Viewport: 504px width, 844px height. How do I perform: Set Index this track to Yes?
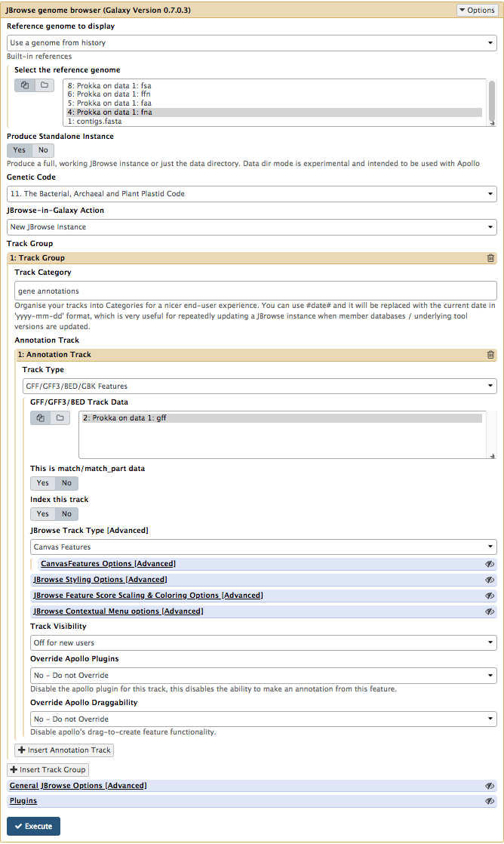point(42,514)
